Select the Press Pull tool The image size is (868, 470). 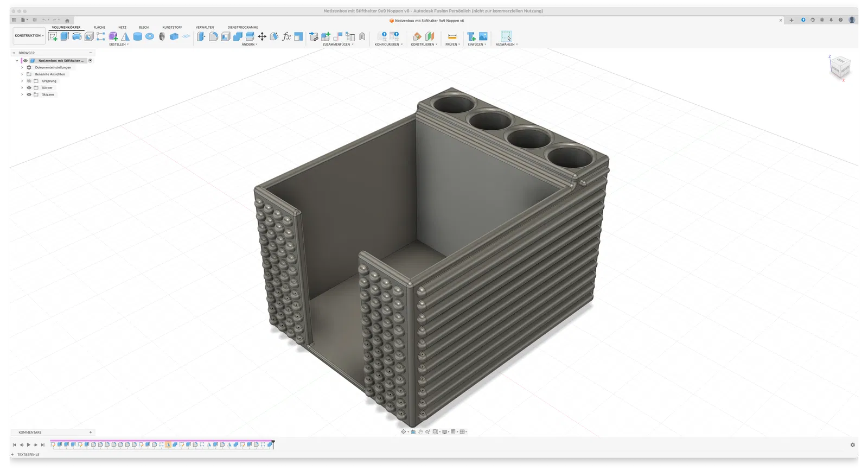click(201, 36)
